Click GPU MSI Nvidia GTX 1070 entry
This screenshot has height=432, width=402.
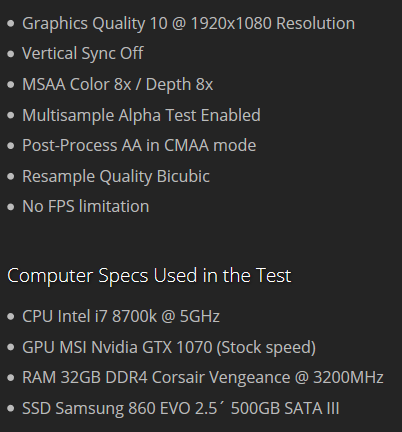[169, 347]
